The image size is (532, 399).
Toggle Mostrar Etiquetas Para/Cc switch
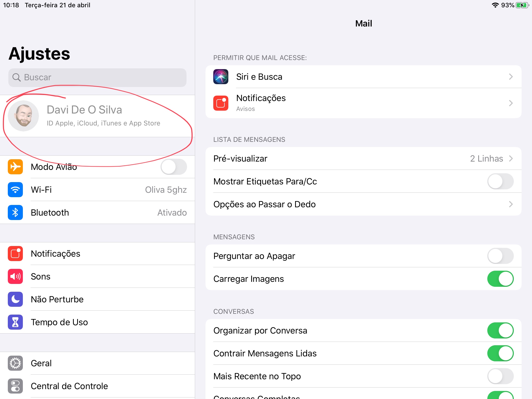click(500, 181)
